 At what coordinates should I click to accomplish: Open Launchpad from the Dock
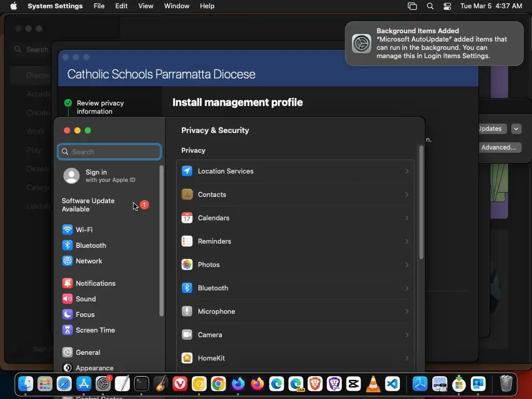(x=45, y=384)
